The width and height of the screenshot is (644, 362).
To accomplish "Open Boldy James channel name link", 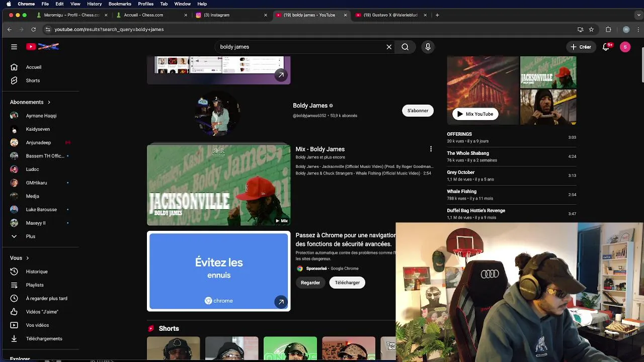I will coord(310,106).
